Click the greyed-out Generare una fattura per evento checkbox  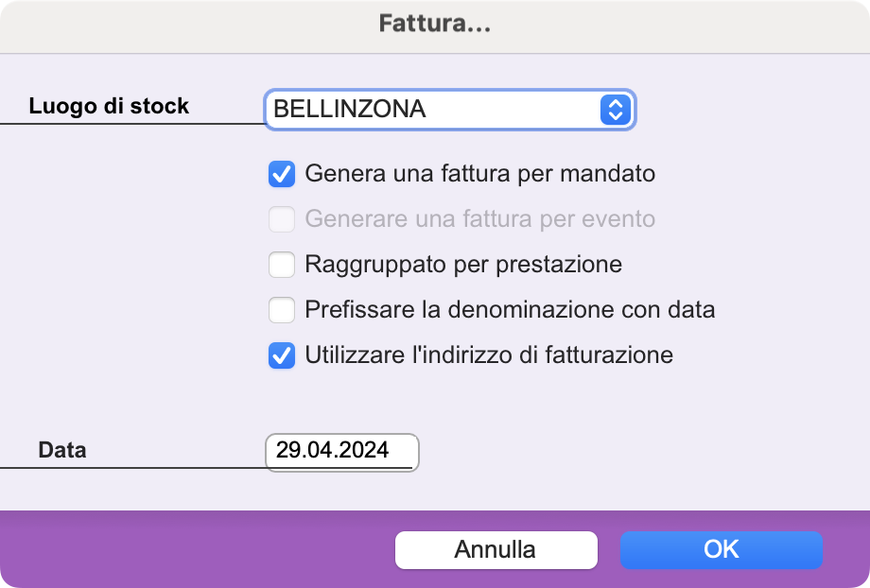282,219
